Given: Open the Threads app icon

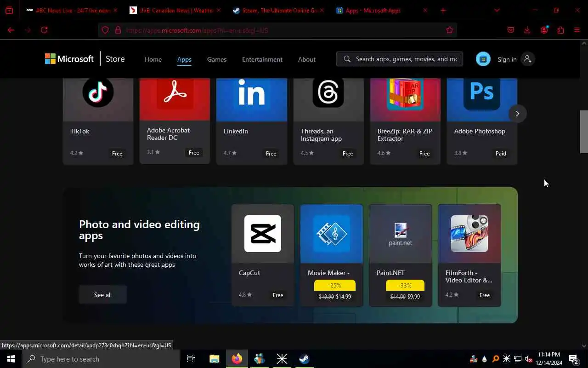Looking at the screenshot, I should [328, 92].
